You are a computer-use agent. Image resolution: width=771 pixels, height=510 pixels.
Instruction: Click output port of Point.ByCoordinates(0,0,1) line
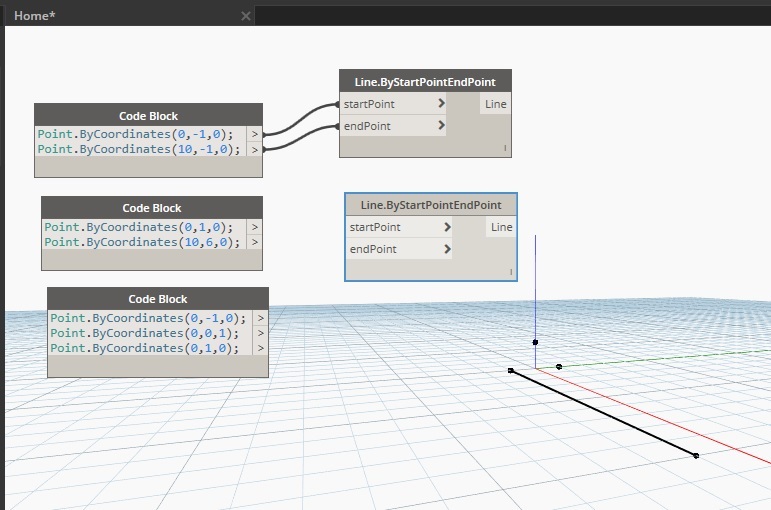click(x=261, y=333)
